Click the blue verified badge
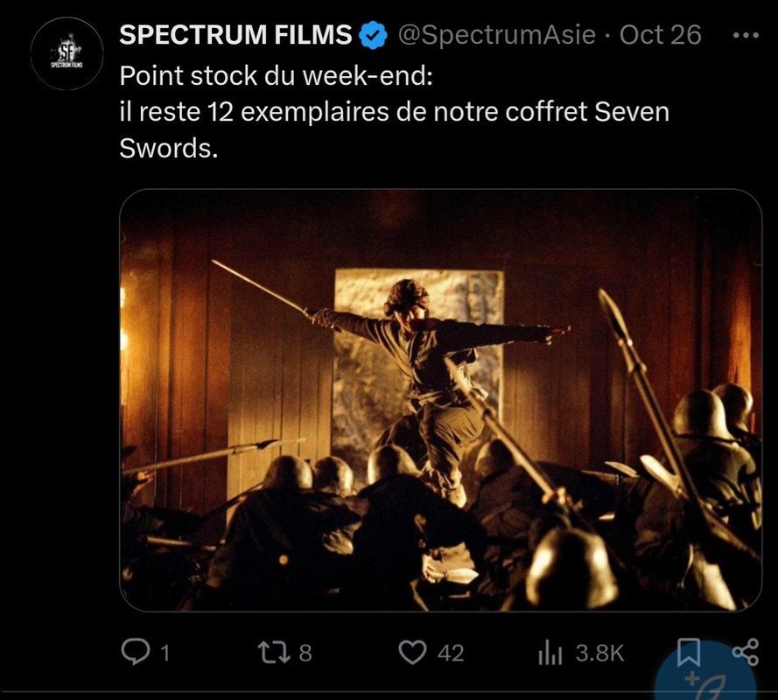 click(x=373, y=35)
